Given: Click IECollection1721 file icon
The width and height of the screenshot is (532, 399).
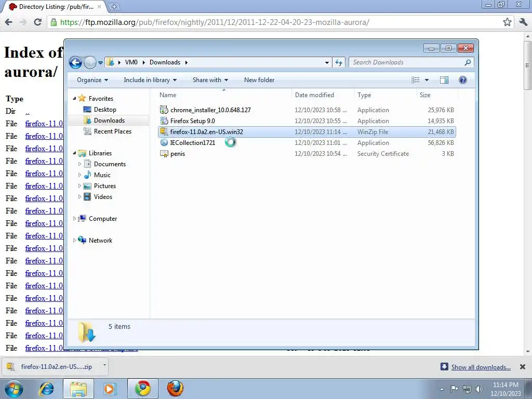Looking at the screenshot, I should point(164,143).
